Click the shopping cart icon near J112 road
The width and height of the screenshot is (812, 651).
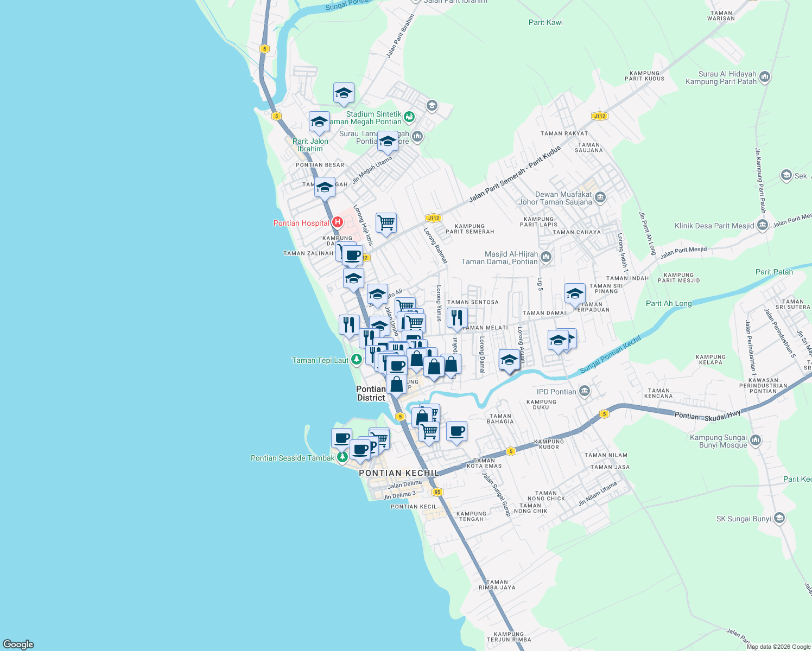coord(385,222)
